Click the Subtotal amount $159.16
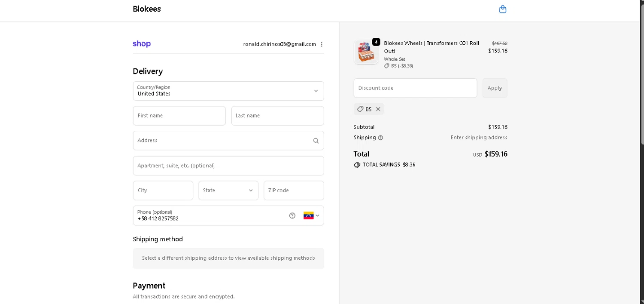Screen dimensions: 644x304 pos(498,127)
